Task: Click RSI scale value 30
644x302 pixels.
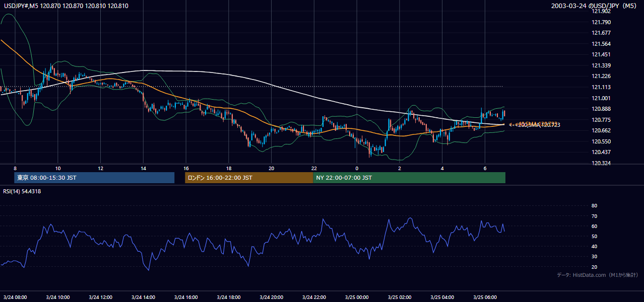Action: [x=594, y=257]
